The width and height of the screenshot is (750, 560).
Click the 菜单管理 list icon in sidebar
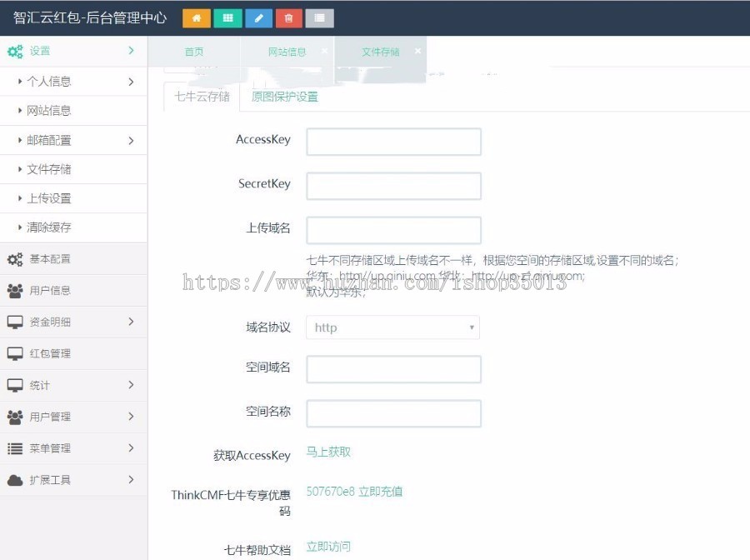coord(14,448)
